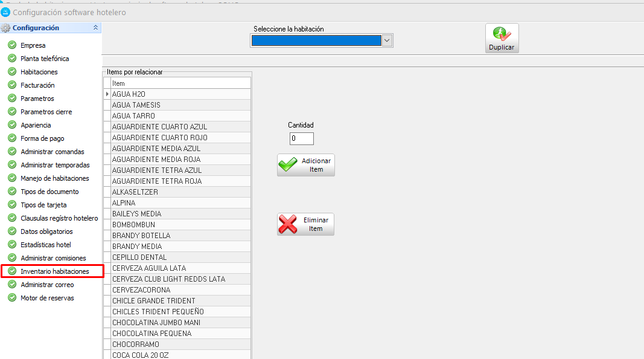The width and height of the screenshot is (644, 359).
Task: Click the Cantidad input field
Action: point(301,139)
